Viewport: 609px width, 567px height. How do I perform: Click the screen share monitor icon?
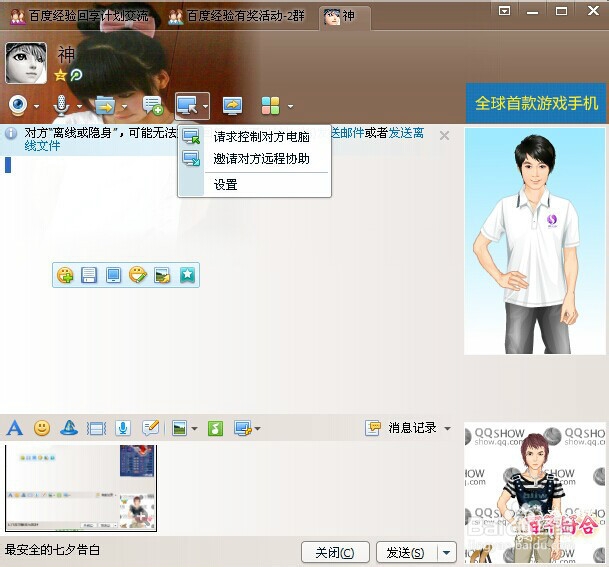coord(232,106)
